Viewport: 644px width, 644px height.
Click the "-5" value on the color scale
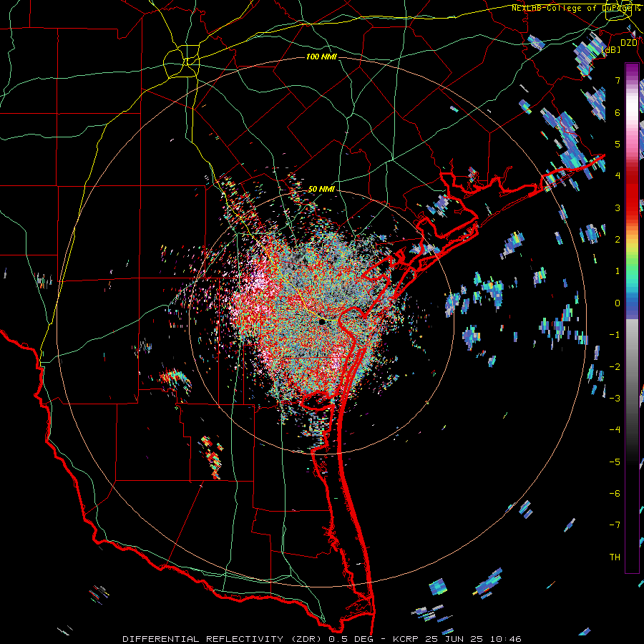(615, 462)
